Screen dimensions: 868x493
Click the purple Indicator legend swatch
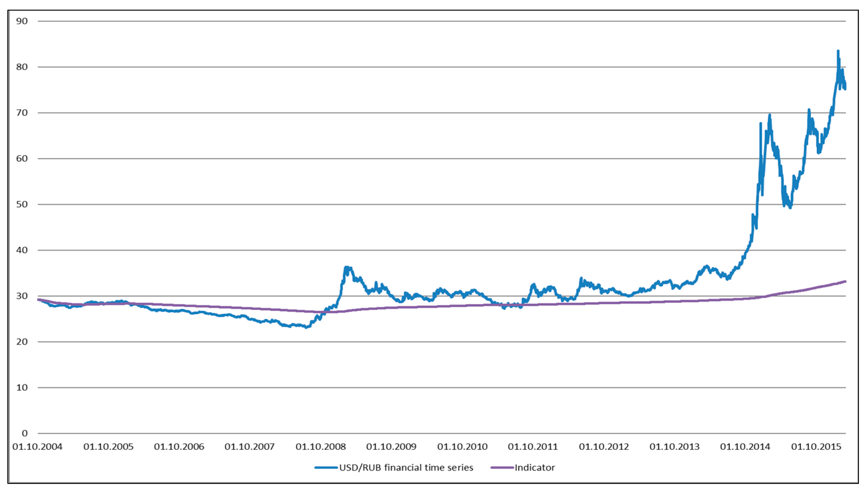tap(502, 467)
